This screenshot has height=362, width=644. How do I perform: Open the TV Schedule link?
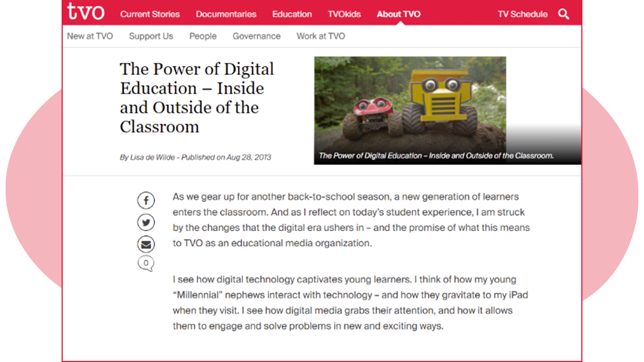pos(523,14)
